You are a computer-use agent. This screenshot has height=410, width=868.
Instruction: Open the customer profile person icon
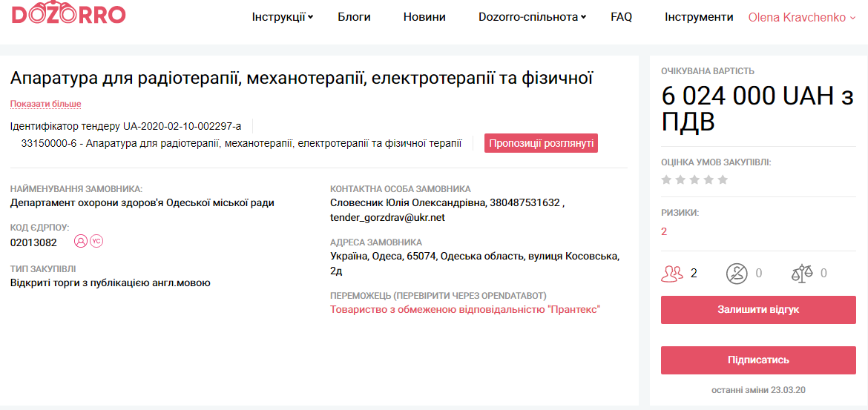coord(81,241)
